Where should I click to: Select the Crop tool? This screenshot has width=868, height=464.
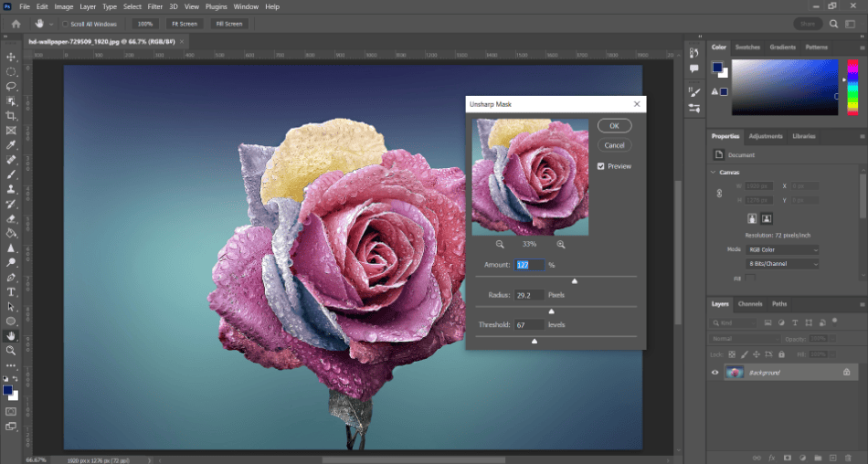click(x=11, y=116)
